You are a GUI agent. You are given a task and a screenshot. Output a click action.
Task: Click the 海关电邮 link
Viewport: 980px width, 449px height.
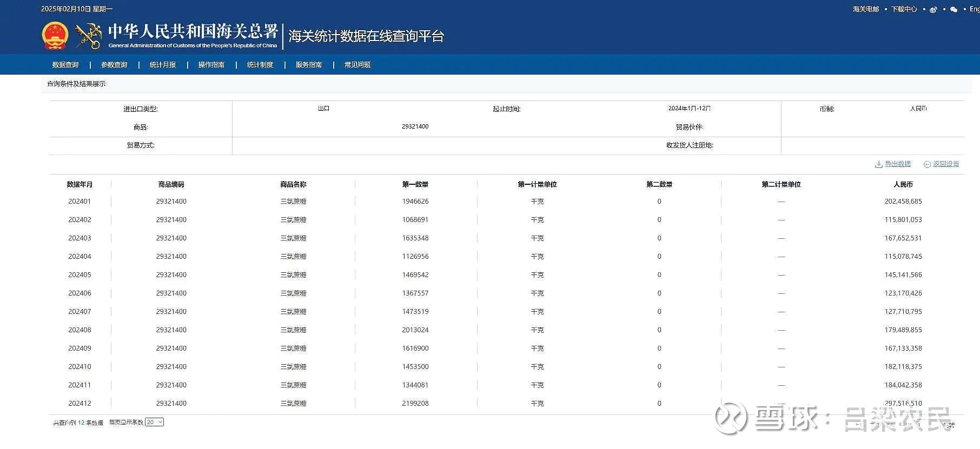click(x=866, y=9)
